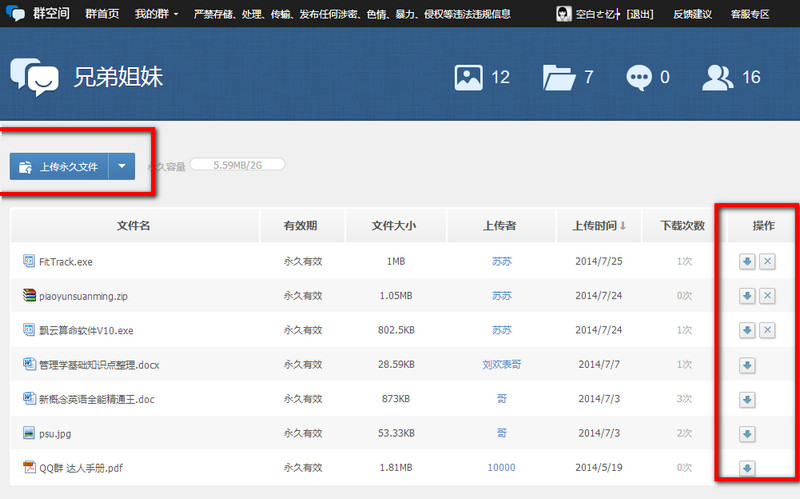Delete the FitTrack.exe file
This screenshot has width=800, height=499.
pos(767,262)
